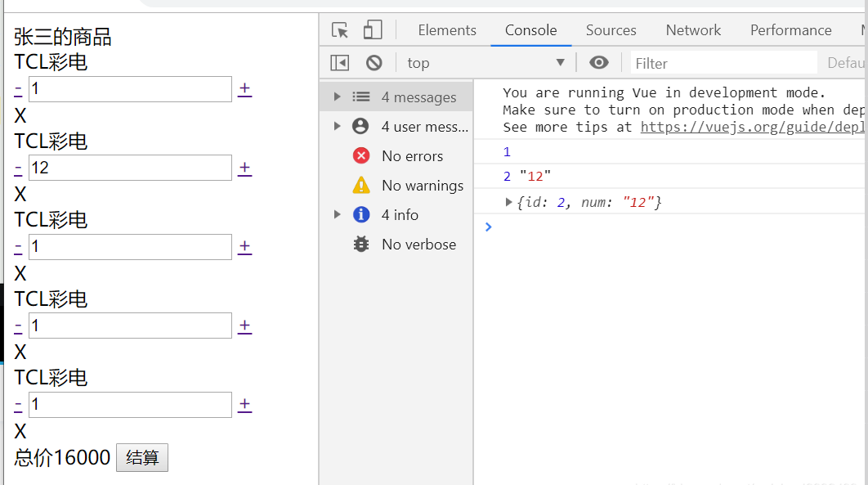Increase quantity of the fifth TCL彩电
This screenshot has width=868, height=485.
point(244,404)
